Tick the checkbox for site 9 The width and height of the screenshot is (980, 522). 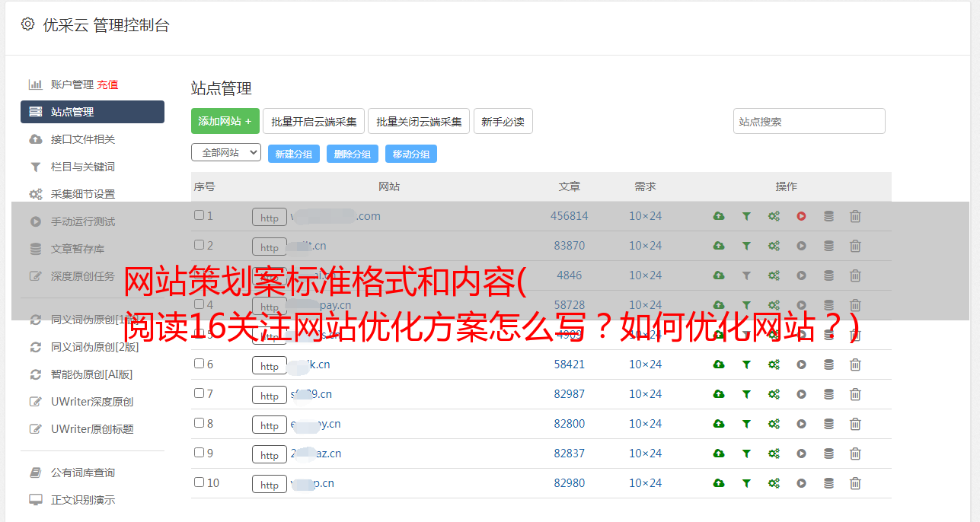199,453
